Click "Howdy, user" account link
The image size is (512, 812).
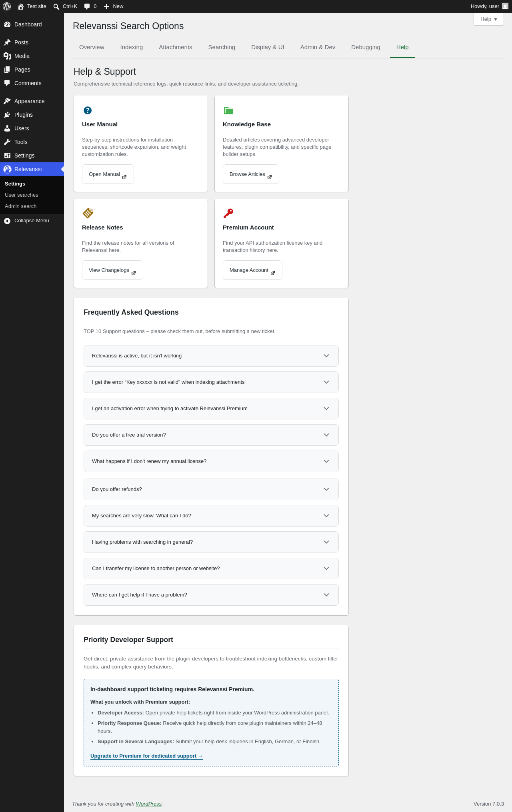485,6
